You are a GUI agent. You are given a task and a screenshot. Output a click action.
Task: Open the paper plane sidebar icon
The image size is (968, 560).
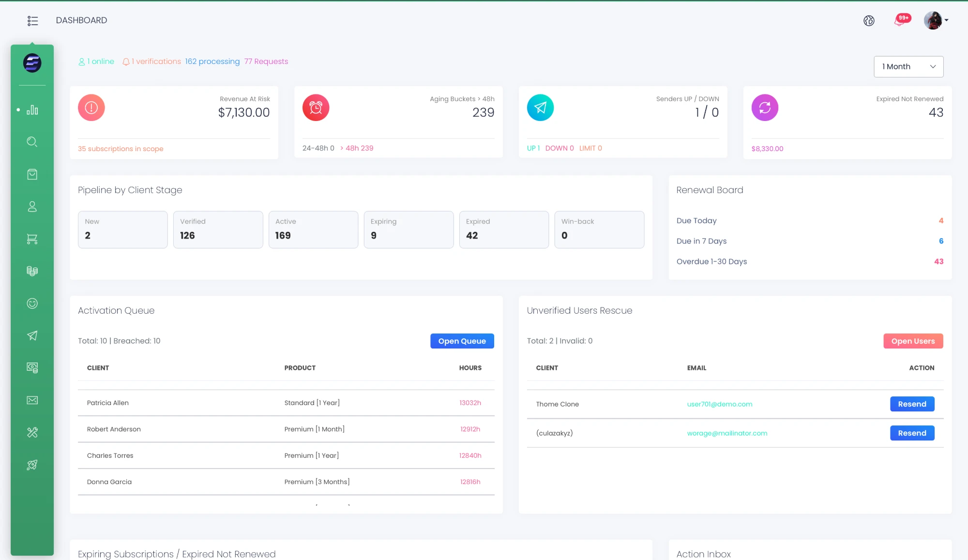[32, 335]
